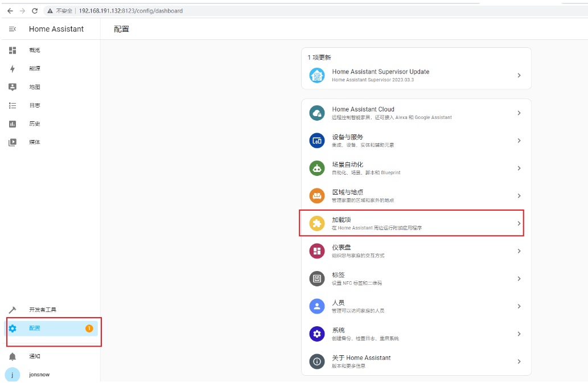Click the 区域与地点 sofa icon
This screenshot has height=390, width=588.
[317, 196]
